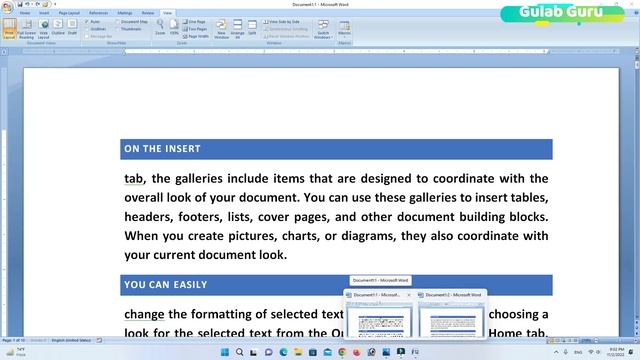The width and height of the screenshot is (640, 360).
Task: Split the document window
Action: pyautogui.click(x=252, y=27)
